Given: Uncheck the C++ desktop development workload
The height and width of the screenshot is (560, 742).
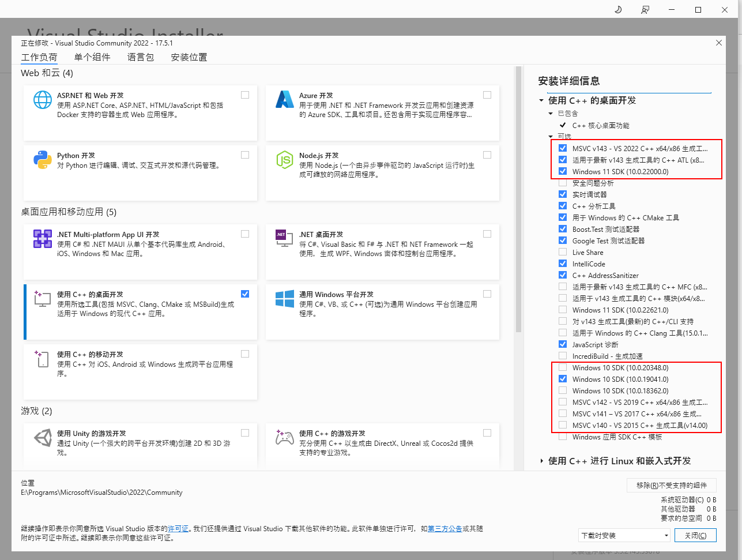Looking at the screenshot, I should click(245, 294).
